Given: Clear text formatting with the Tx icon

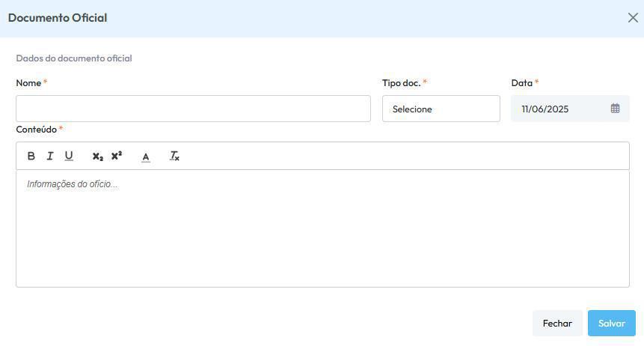Looking at the screenshot, I should point(174,156).
